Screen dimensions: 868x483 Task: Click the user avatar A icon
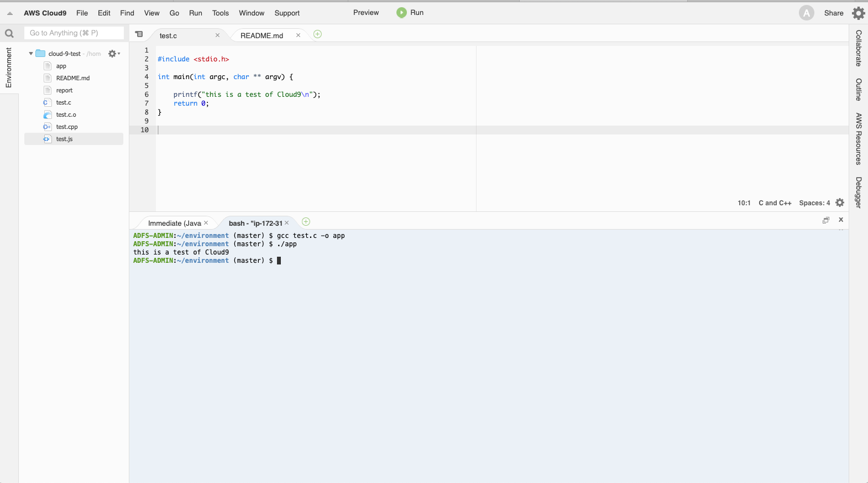(x=806, y=13)
